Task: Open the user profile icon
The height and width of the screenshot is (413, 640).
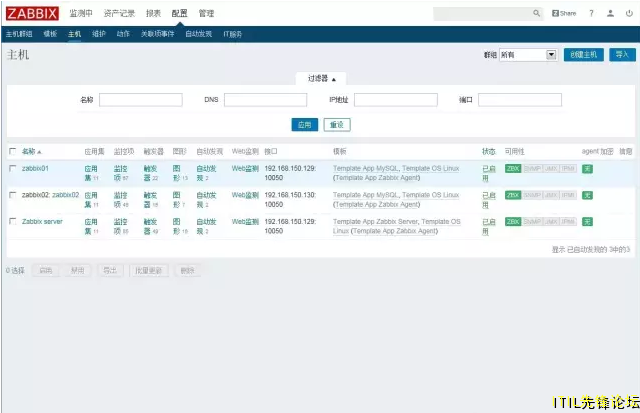Action: [x=610, y=13]
